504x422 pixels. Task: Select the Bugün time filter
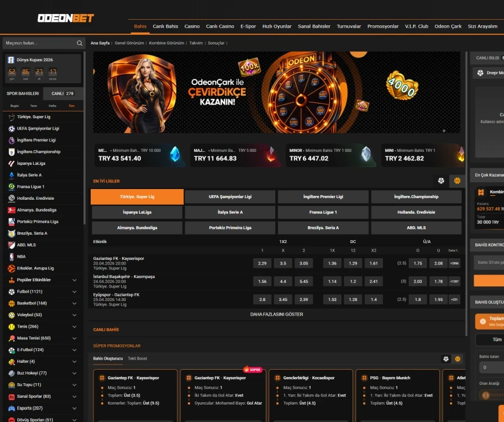(15, 106)
